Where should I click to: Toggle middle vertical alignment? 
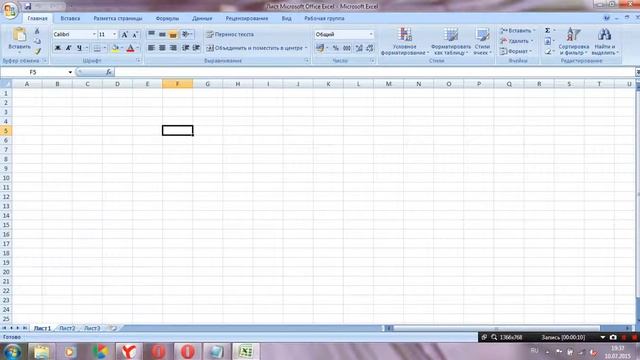click(x=162, y=34)
